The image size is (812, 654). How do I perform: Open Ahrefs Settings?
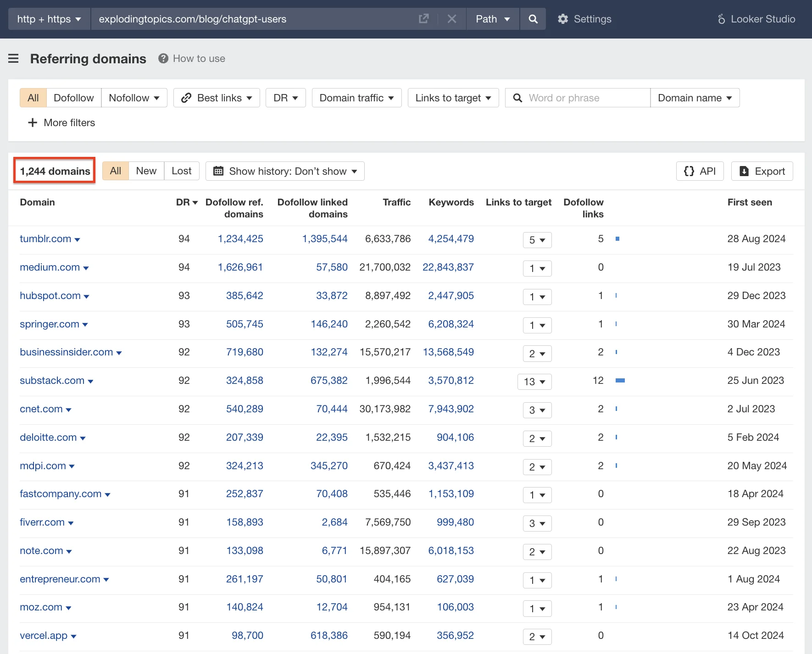coord(584,19)
